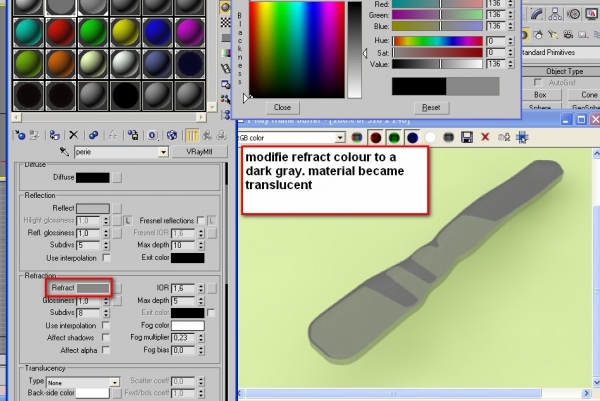Open the Refract color swatch
600x401 pixels.
[93, 288]
